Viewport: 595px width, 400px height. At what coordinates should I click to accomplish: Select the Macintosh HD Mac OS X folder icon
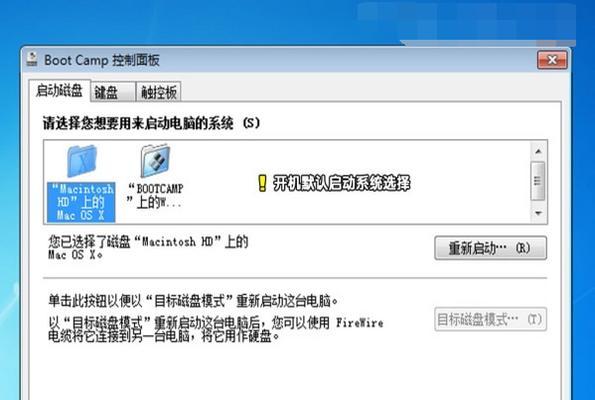coord(81,161)
